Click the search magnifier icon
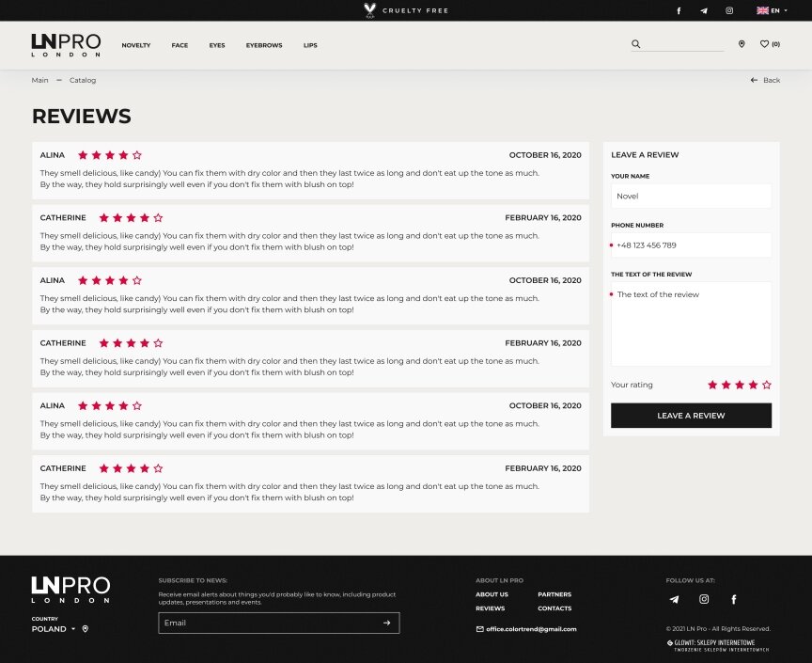812x663 pixels. [x=636, y=44]
